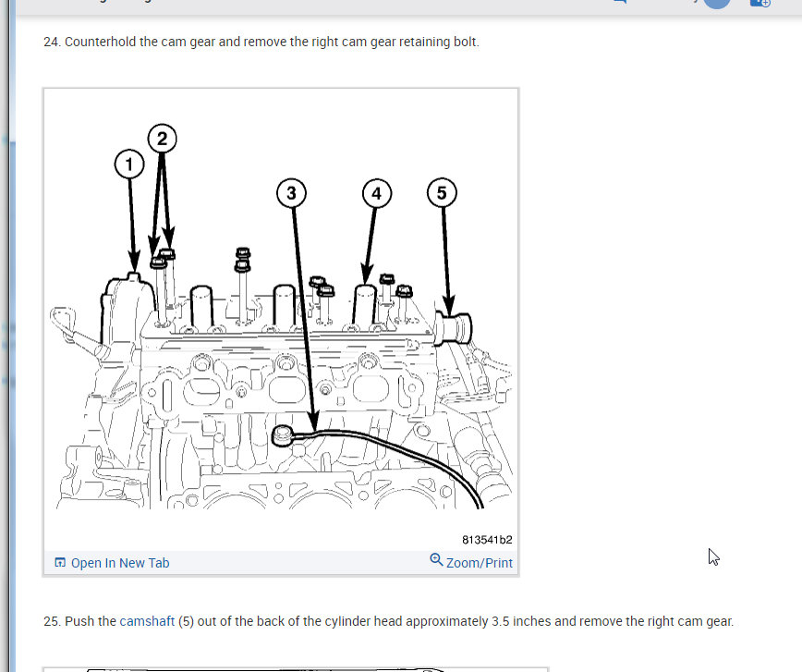Click the image code 813541b2
The width and height of the screenshot is (802, 672).
click(487, 540)
